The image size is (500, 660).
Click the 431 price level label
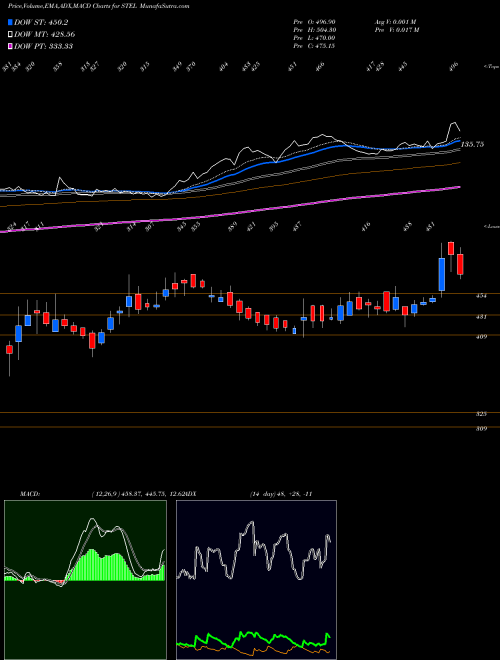tap(481, 317)
